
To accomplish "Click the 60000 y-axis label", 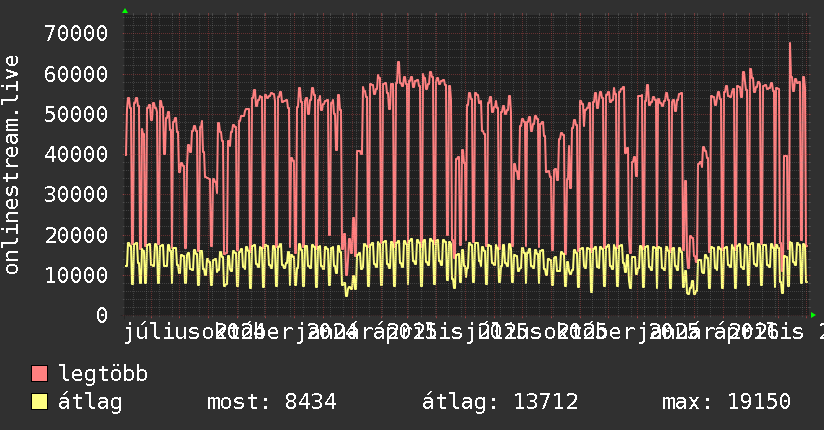I will (x=76, y=74).
